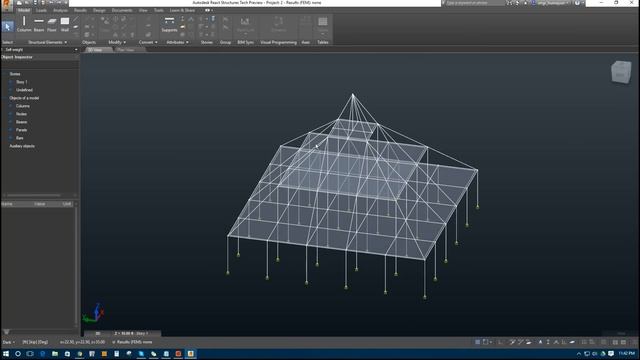Choose the Column element tool
640x360 pixels.
tap(24, 24)
